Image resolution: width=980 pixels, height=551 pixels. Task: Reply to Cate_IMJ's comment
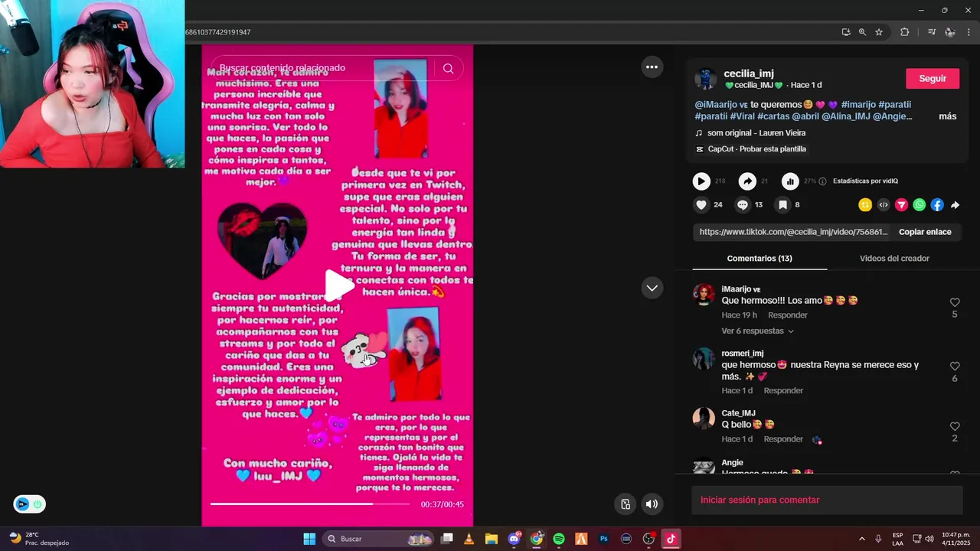783,439
